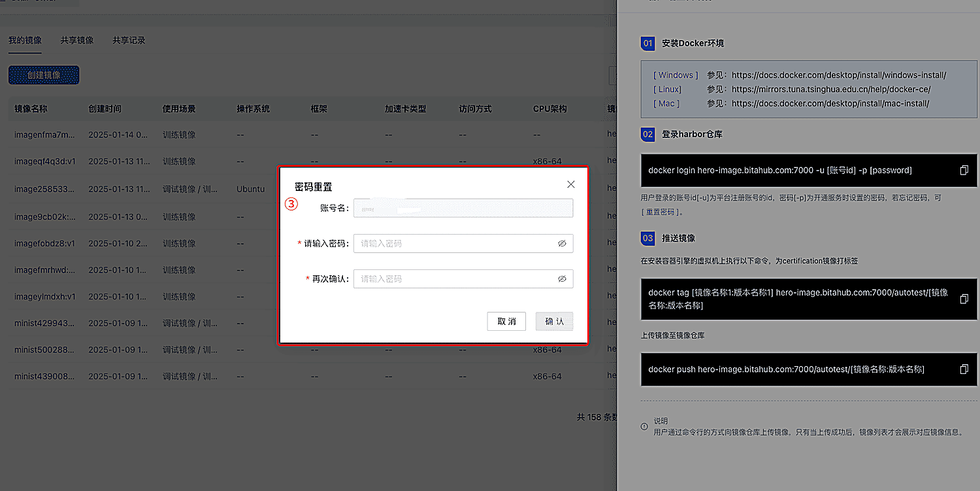
Task: Click the 操作系统 column header
Action: point(253,109)
